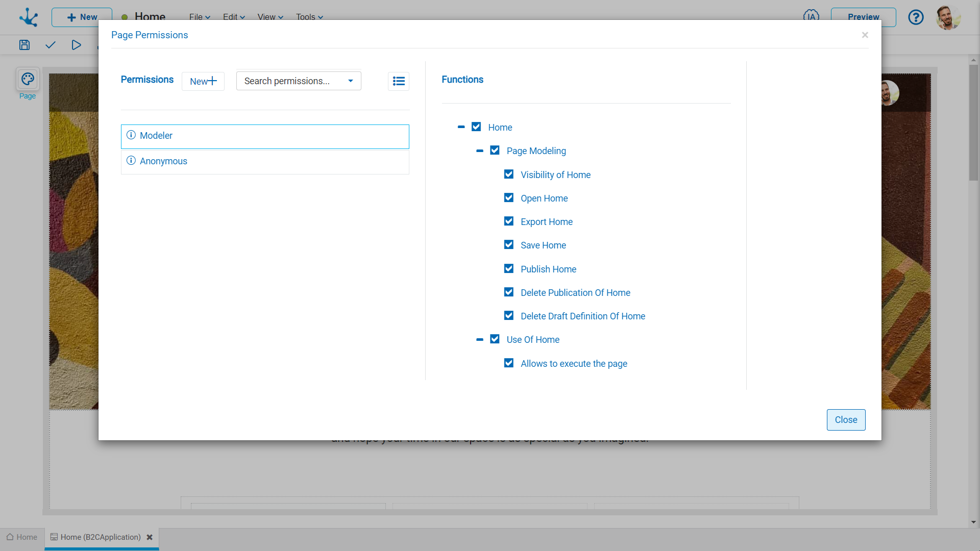Click the Run/Play icon in the toolbar

(76, 44)
